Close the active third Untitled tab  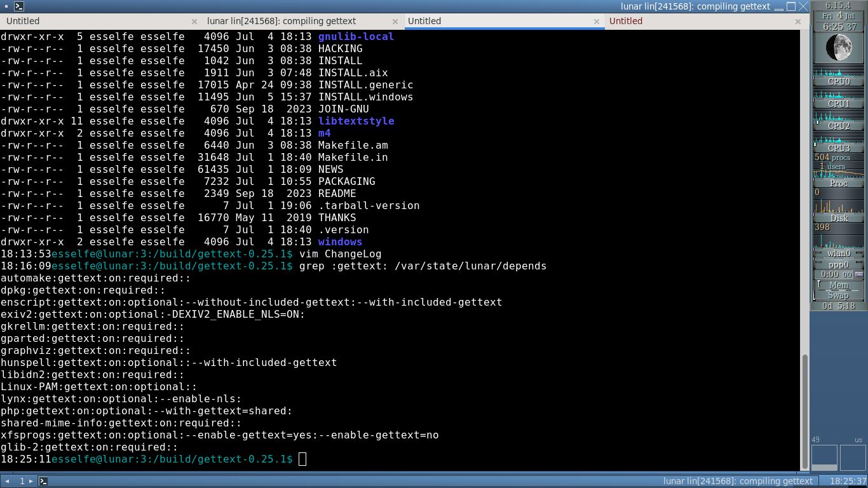(596, 22)
